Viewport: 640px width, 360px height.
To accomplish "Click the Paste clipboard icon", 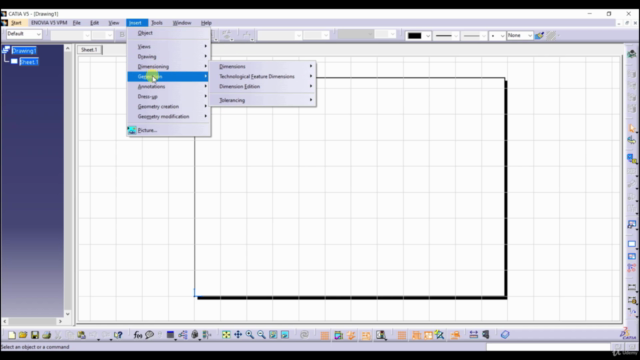I will (x=82, y=335).
